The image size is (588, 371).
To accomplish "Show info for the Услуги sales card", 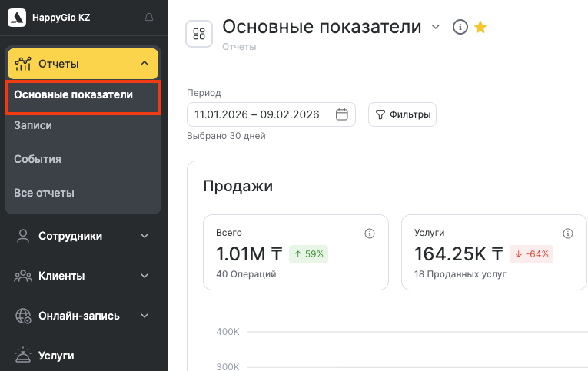I will (568, 234).
